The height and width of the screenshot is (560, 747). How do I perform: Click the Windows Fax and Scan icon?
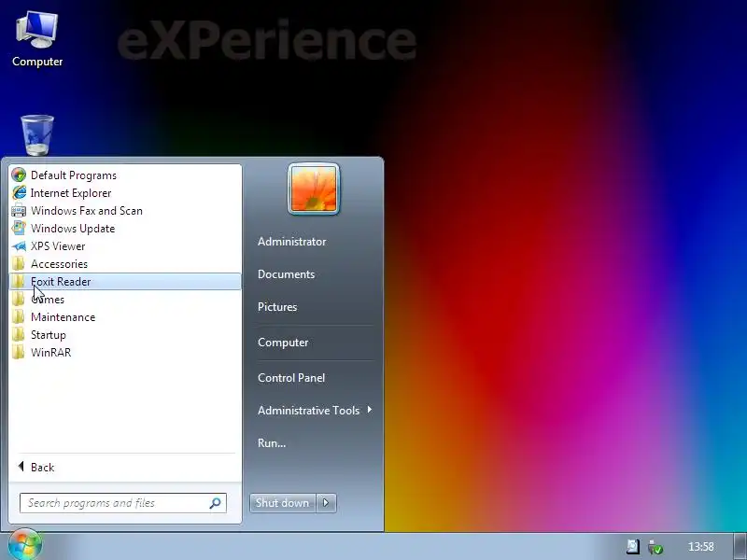[x=19, y=211]
